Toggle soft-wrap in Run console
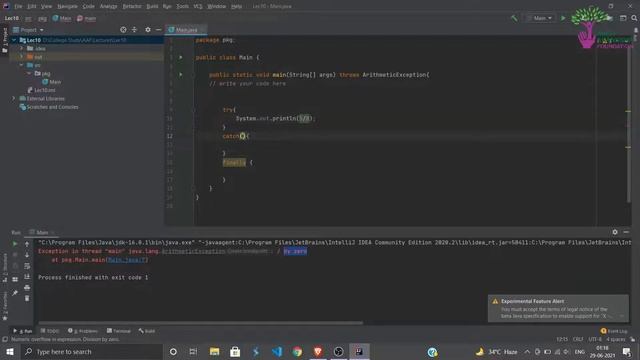Image resolution: width=640 pixels, height=360 pixels. (x=27, y=266)
